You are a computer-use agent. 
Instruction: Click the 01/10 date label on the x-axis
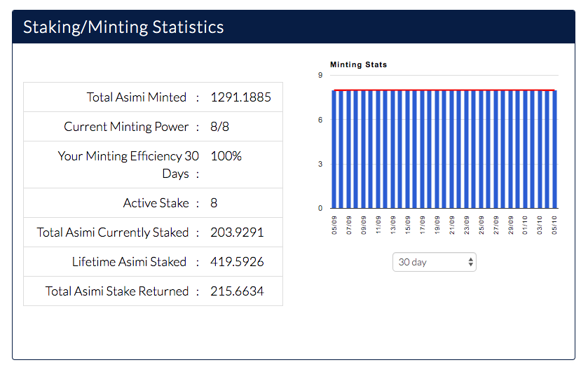tap(526, 224)
